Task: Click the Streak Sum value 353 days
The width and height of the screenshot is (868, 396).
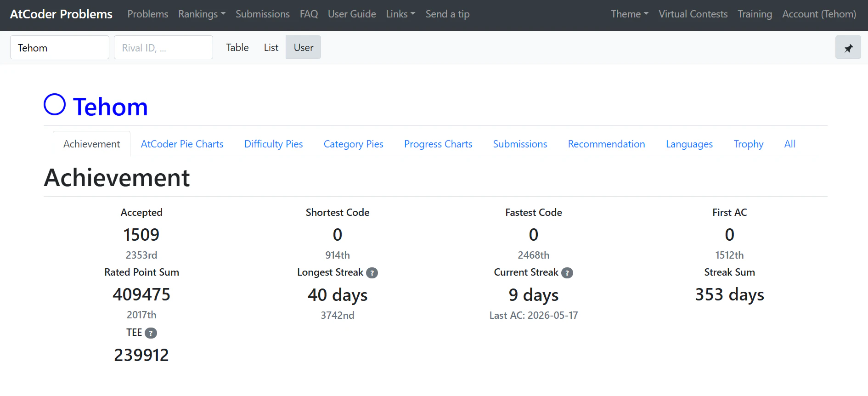Action: (x=730, y=295)
